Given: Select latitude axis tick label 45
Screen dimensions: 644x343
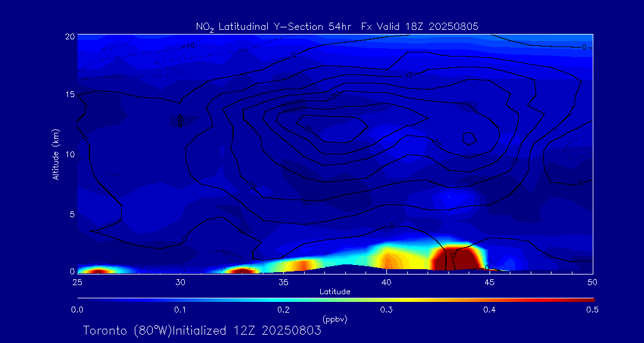Looking at the screenshot, I should coord(490,282).
